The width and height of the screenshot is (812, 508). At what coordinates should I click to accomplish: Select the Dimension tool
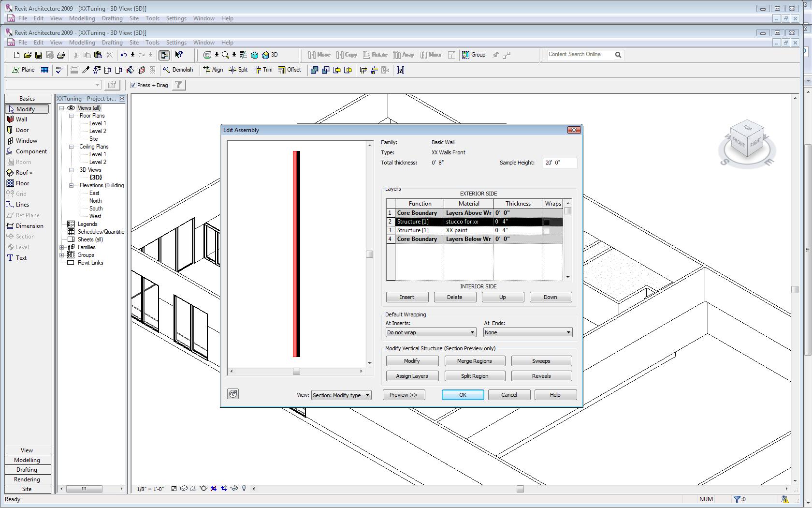(29, 226)
